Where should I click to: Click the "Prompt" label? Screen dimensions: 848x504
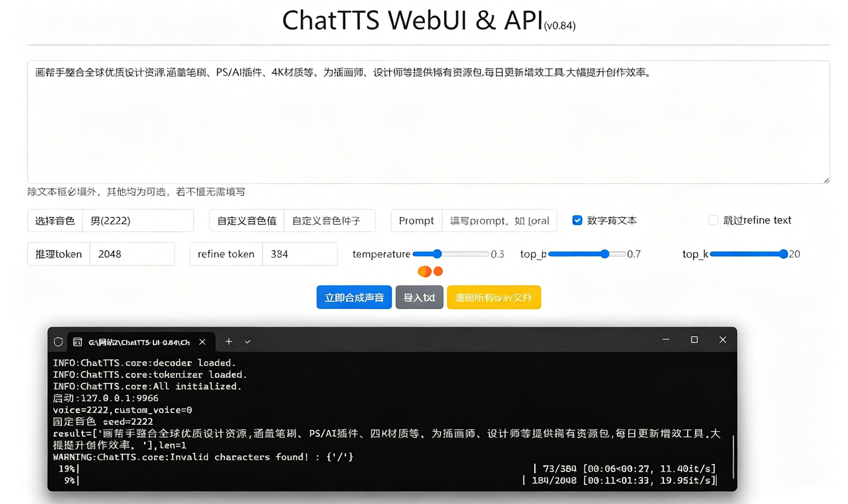[416, 220]
